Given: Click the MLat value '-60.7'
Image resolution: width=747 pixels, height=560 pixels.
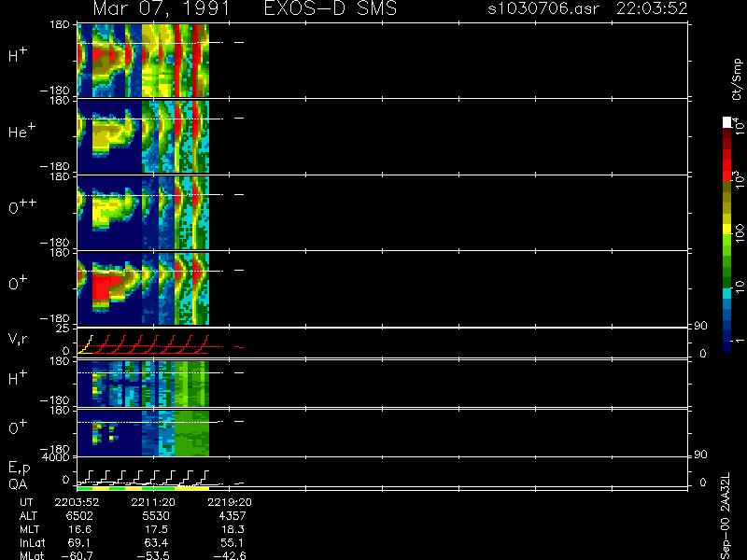Looking at the screenshot, I should click(x=77, y=555).
